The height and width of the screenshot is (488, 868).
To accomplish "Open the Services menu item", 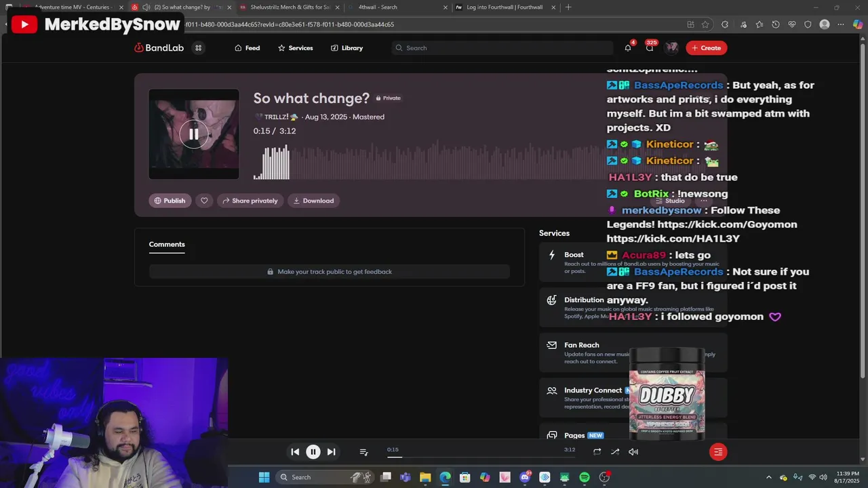I will [295, 48].
